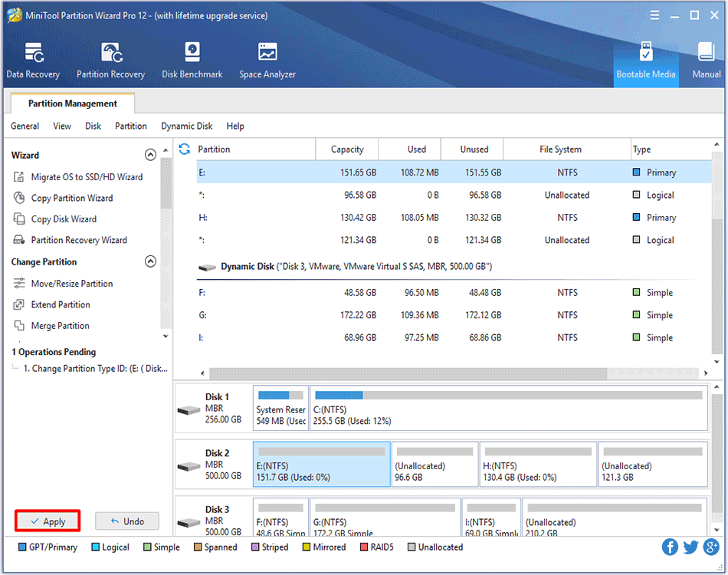Open the Disk Benchmark tool
728x575 pixels.
click(x=192, y=60)
